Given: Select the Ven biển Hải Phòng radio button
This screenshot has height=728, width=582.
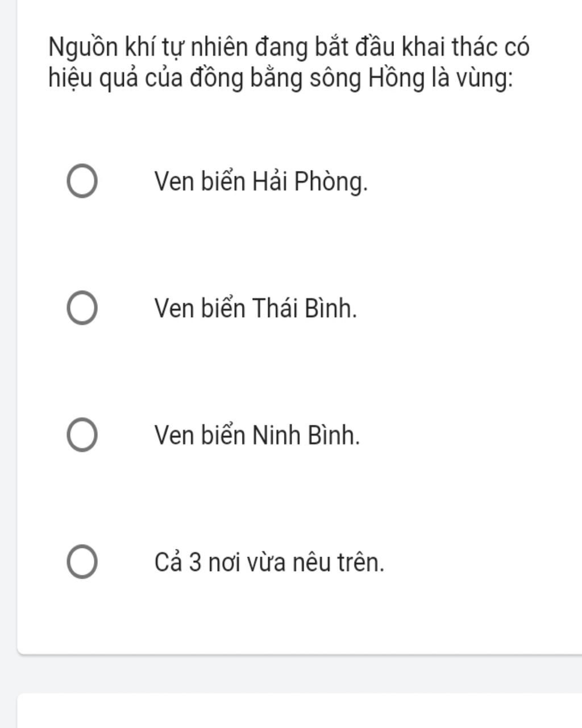Looking at the screenshot, I should click(82, 181).
